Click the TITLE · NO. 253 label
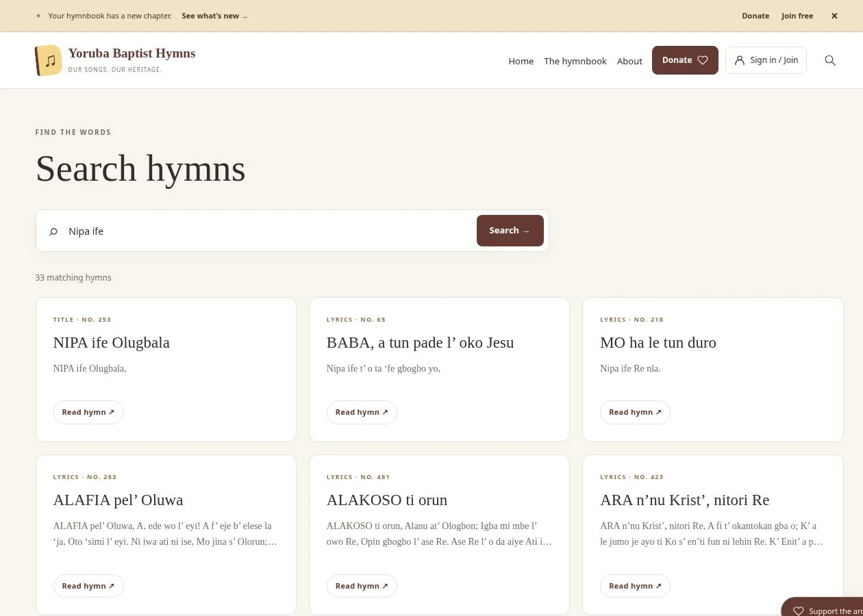The width and height of the screenshot is (863, 616). 82,320
